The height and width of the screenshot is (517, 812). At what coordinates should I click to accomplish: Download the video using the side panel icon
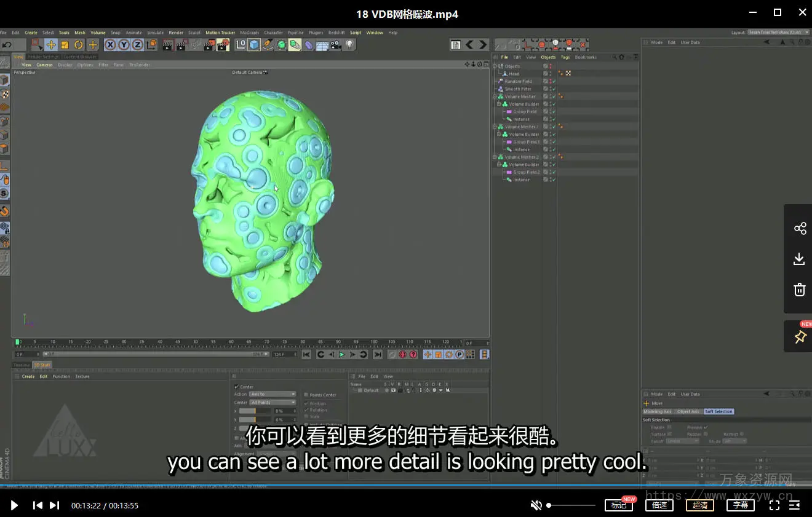(x=799, y=259)
